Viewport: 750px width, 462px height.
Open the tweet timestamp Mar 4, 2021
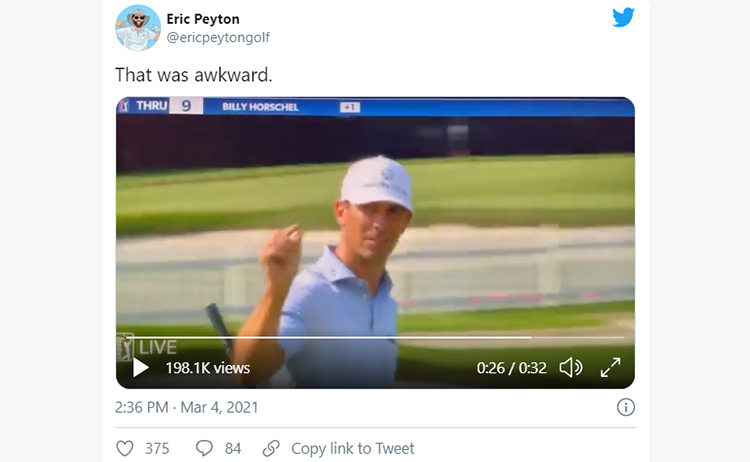point(187,407)
